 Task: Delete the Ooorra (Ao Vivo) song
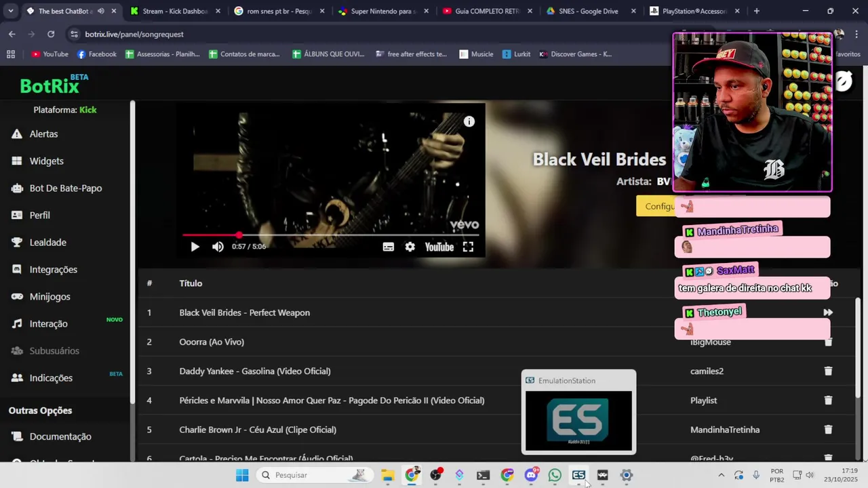828,342
